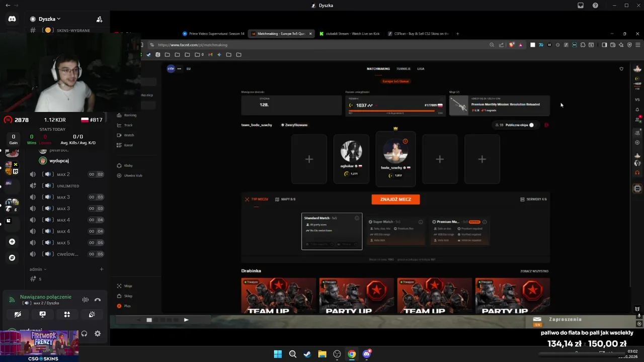Click the Europe 5v5 Queue selector
The width and height of the screenshot is (644, 362).
[395, 81]
